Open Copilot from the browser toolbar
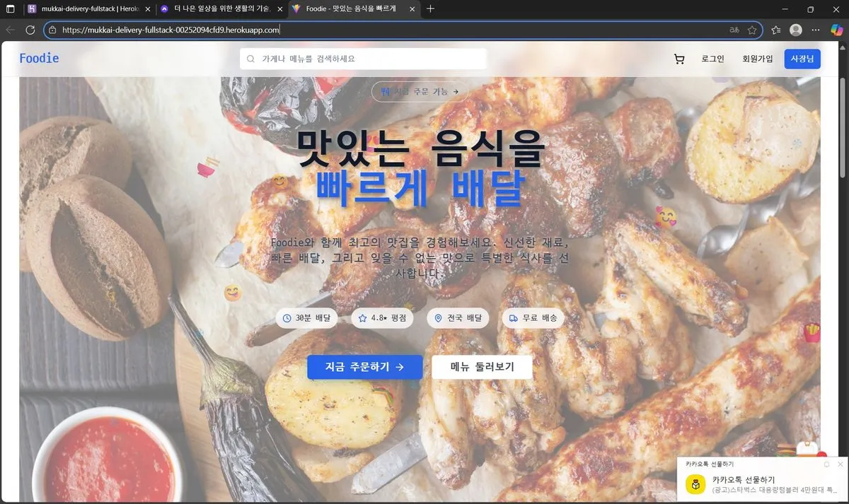The image size is (849, 504). tap(836, 30)
